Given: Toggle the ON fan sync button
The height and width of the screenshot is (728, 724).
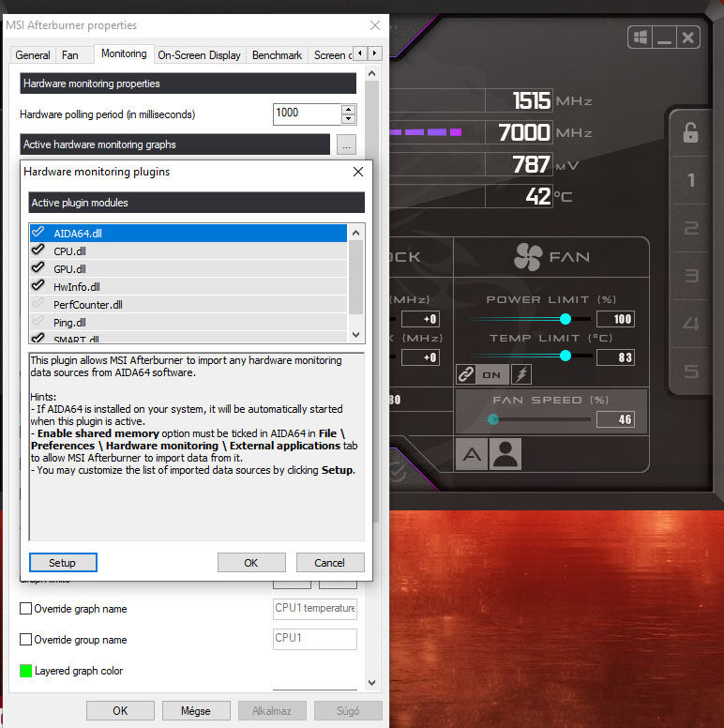Looking at the screenshot, I should point(491,374).
